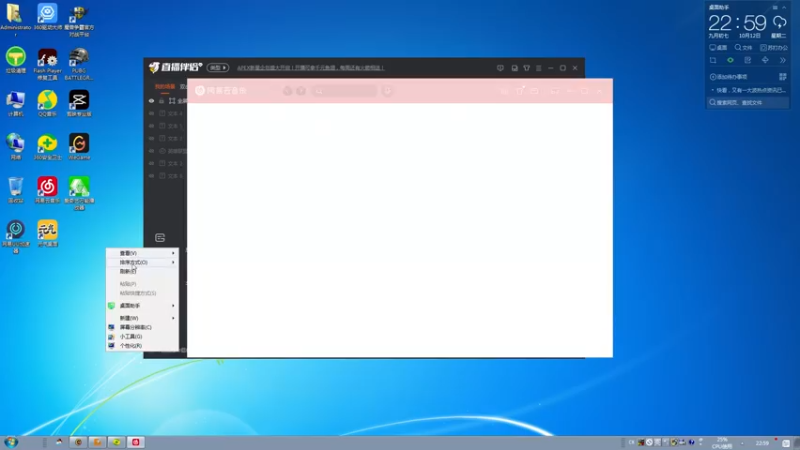Open the Flash Player repair tool shortcut
This screenshot has width=800, height=450.
[x=47, y=64]
